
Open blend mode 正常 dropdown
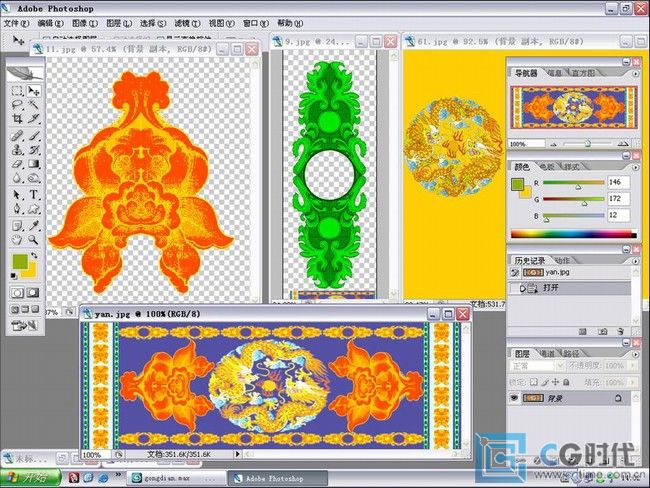(x=560, y=366)
